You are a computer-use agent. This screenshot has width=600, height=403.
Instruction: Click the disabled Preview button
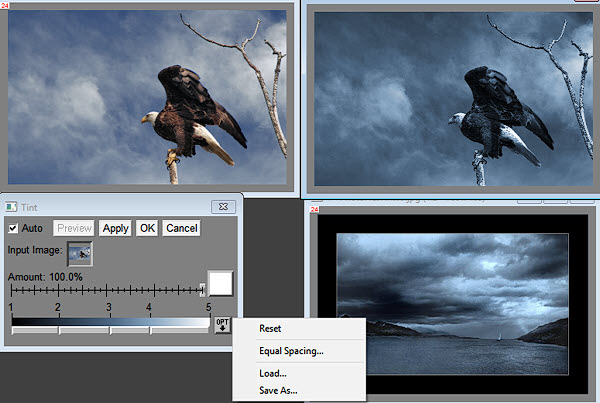[74, 228]
